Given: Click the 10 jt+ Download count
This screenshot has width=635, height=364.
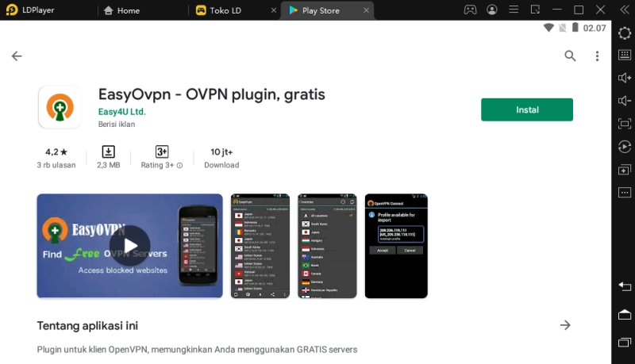Looking at the screenshot, I should (x=221, y=158).
